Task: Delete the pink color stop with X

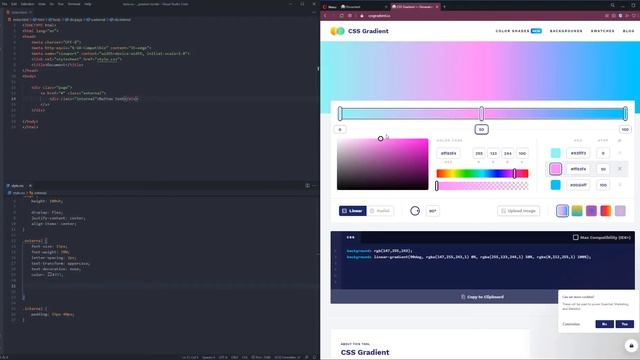Action: [x=620, y=169]
